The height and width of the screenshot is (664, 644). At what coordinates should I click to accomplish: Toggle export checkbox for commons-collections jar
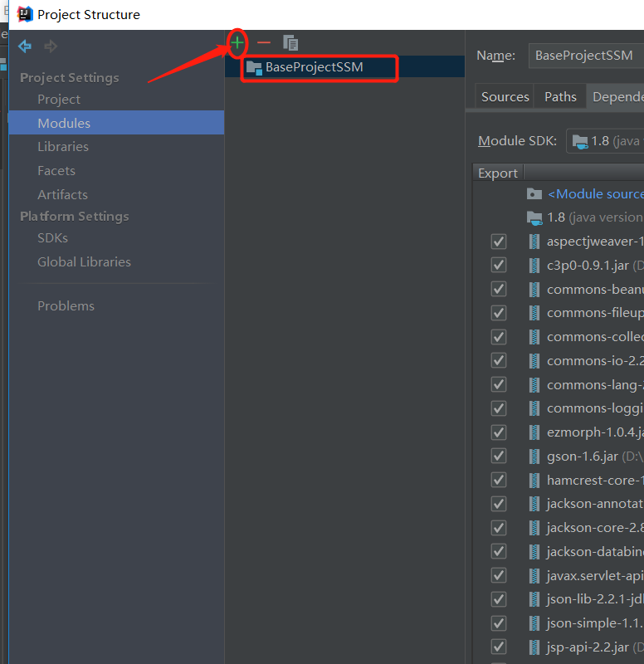[x=499, y=337]
